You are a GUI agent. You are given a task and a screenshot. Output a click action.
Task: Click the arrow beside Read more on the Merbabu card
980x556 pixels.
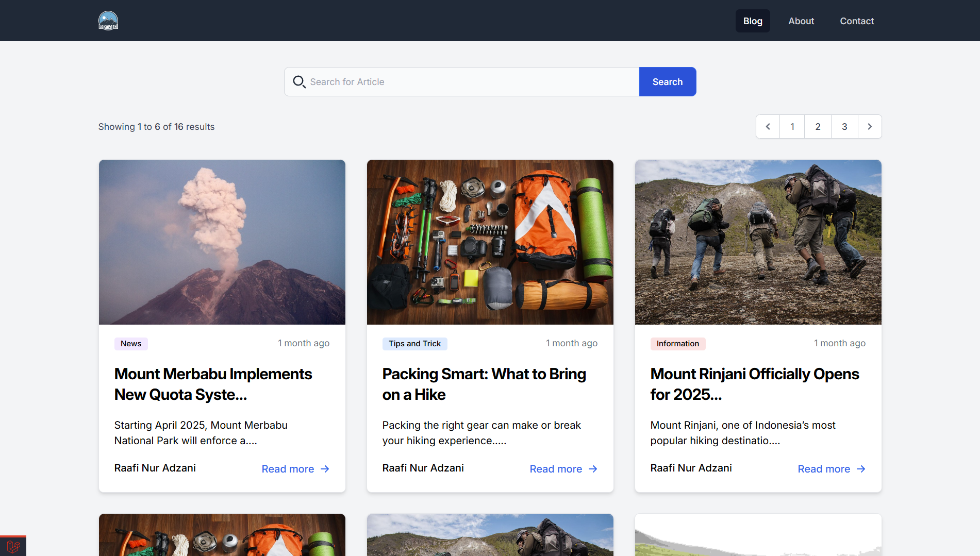[x=325, y=469]
